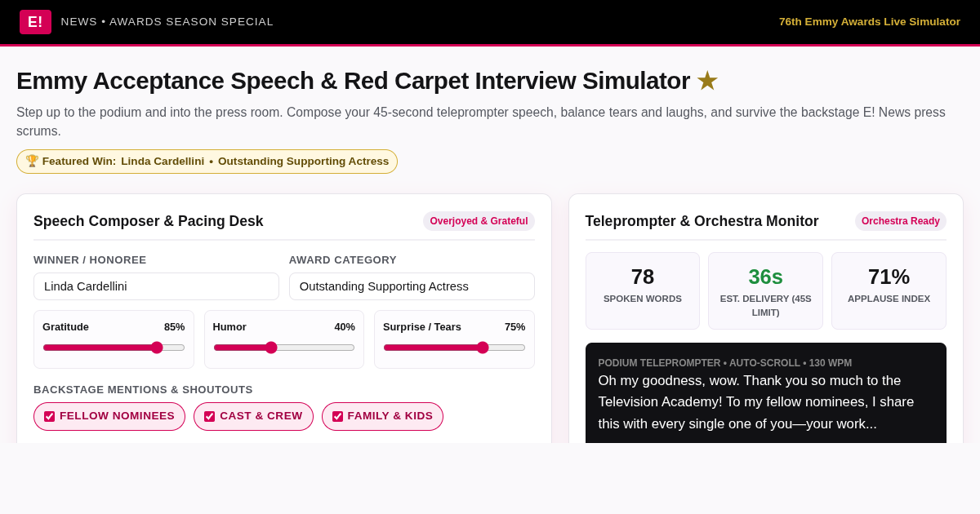The width and height of the screenshot is (980, 514).
Task: Click the Podium Teleprompter auto-scroll header
Action: click(x=725, y=363)
